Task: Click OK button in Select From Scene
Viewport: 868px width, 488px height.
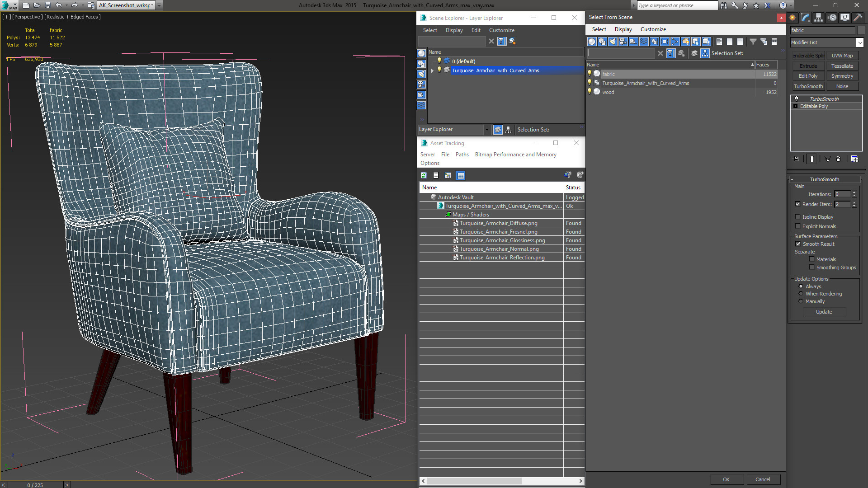Action: (726, 479)
